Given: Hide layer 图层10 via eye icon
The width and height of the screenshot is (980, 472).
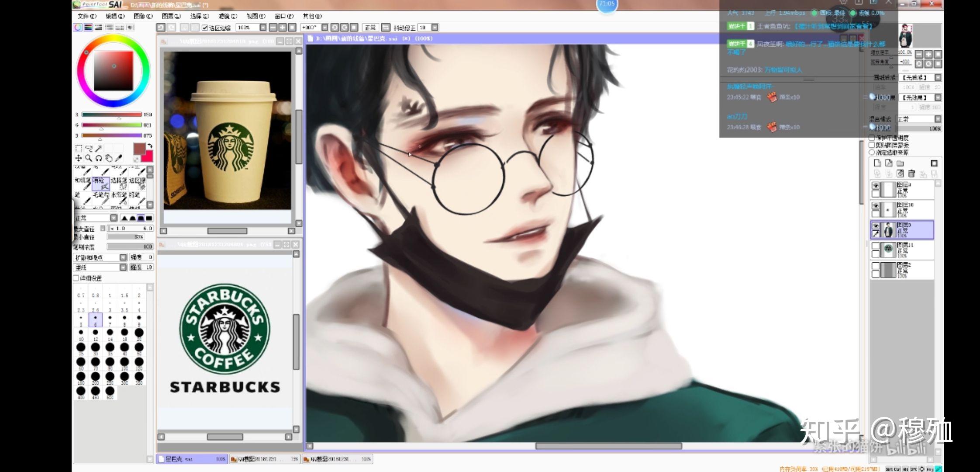Looking at the screenshot, I should pyautogui.click(x=876, y=205).
